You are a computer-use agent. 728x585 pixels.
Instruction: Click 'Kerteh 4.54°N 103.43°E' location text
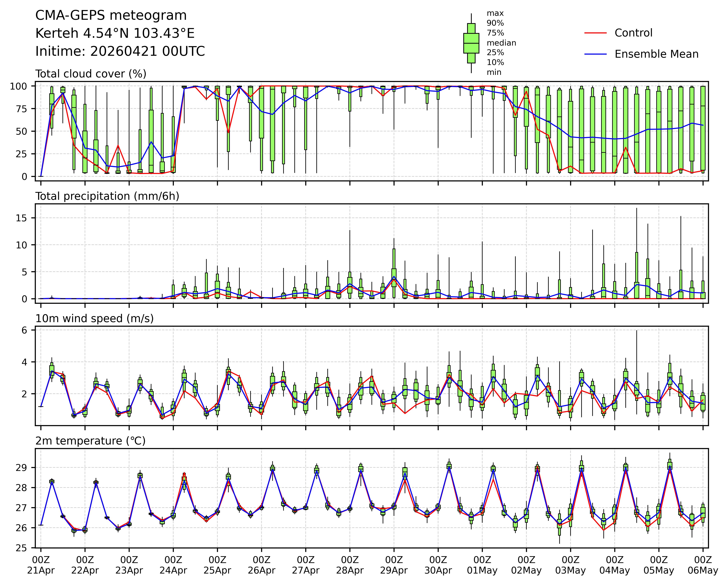tap(115, 33)
